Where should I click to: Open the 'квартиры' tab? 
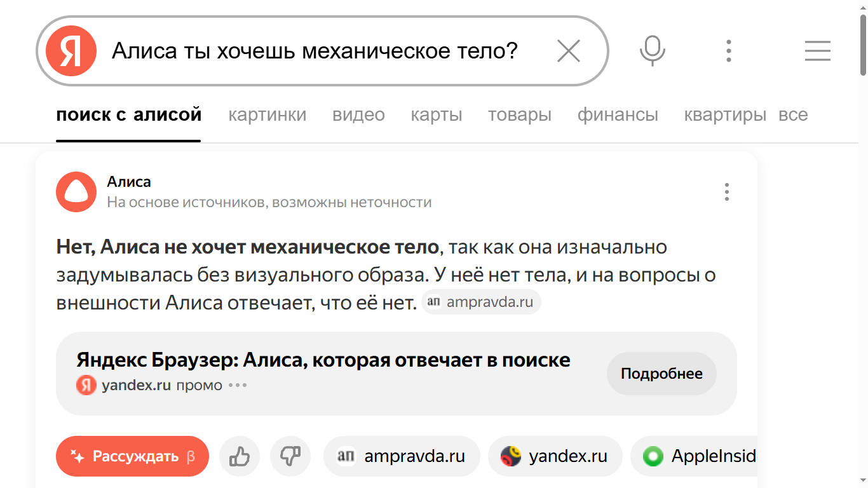(x=725, y=115)
